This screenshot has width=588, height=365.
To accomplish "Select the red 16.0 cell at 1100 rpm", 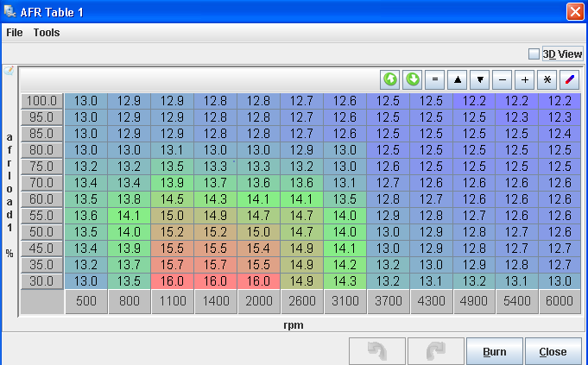I will (172, 280).
